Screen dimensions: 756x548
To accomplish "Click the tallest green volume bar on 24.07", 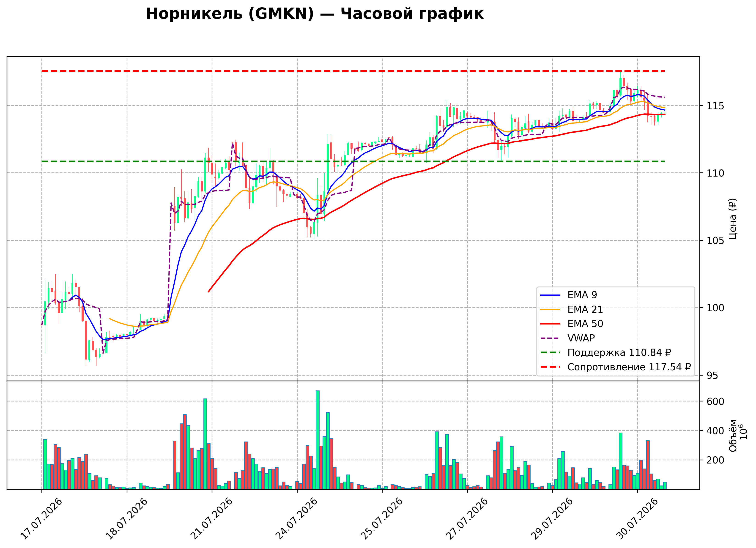I will [318, 440].
